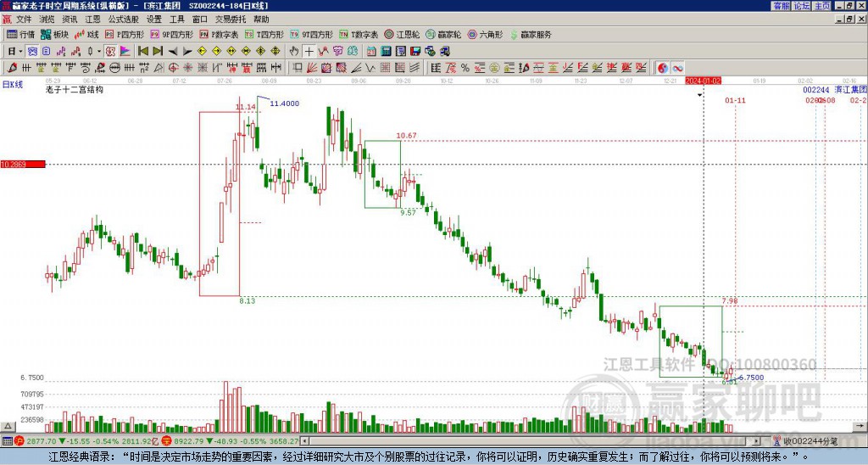
Task: Click the red starburst icon
Action: tap(188, 68)
